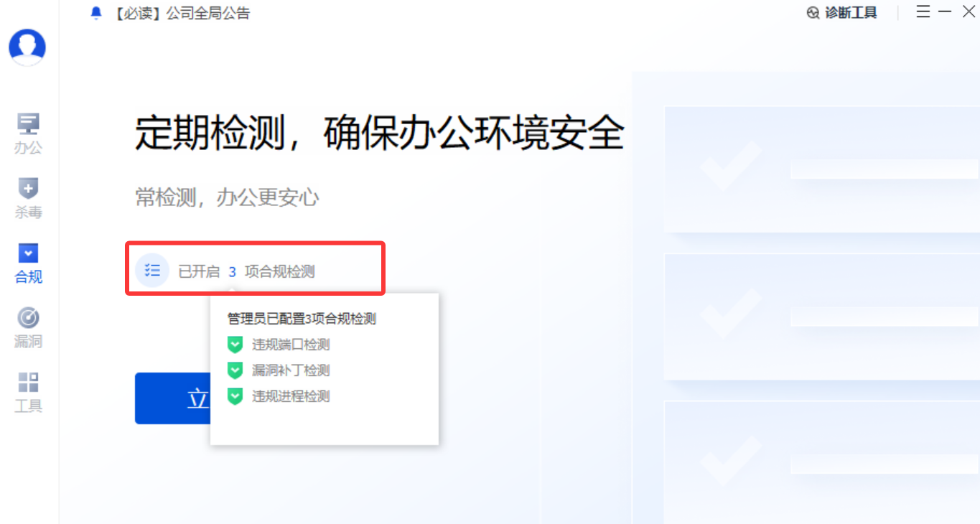
Task: Click the blue number 3 link
Action: coord(232,272)
